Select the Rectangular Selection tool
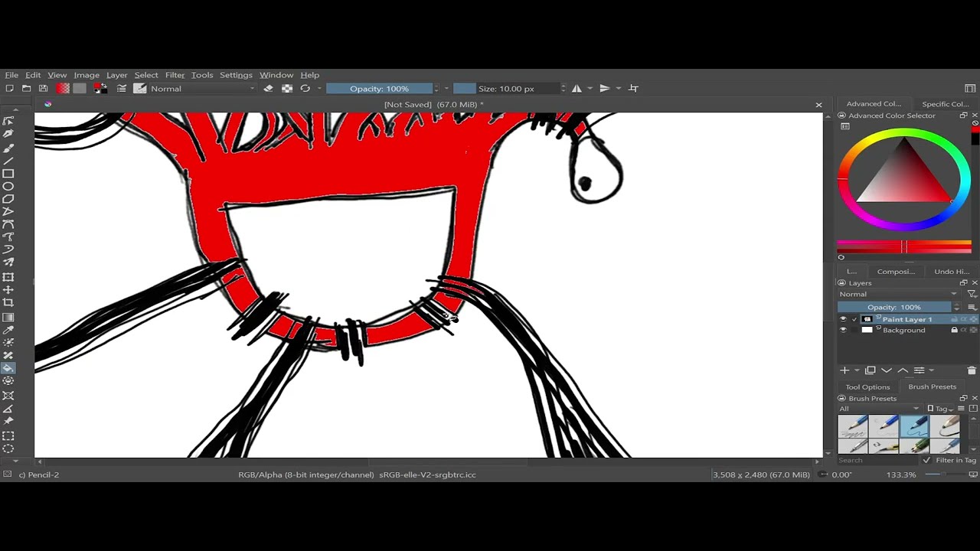This screenshot has width=980, height=551. click(x=8, y=436)
